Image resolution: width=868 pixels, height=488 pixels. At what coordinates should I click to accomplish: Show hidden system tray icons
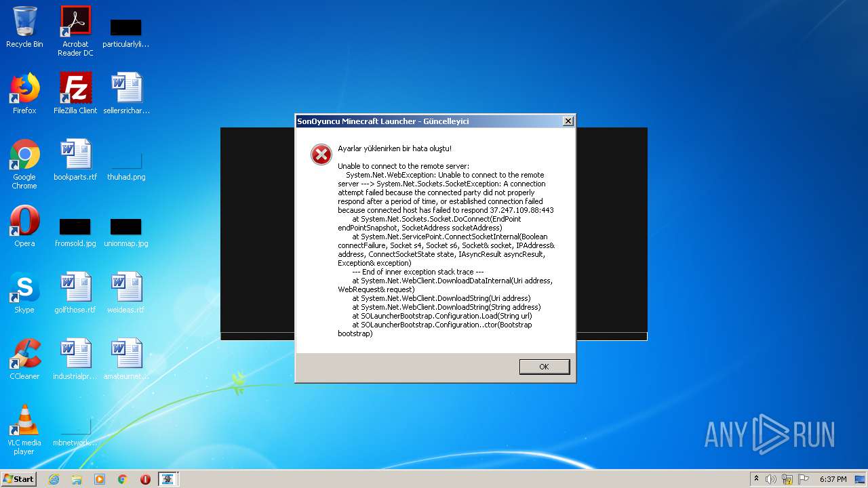[756, 479]
